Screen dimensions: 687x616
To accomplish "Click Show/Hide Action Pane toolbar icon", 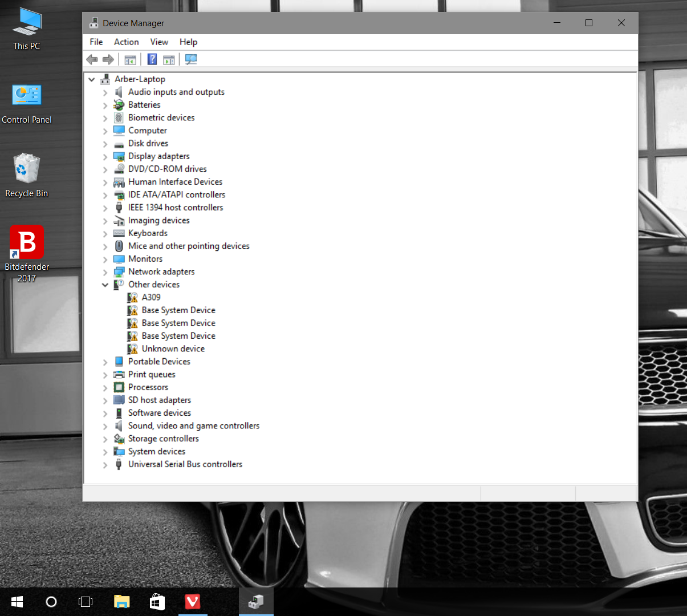I will point(169,59).
